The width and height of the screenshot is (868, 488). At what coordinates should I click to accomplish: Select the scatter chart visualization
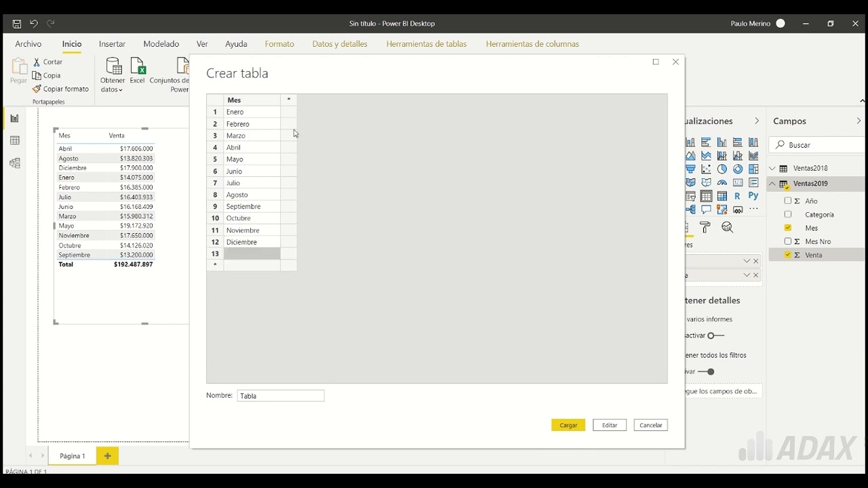[x=707, y=169]
